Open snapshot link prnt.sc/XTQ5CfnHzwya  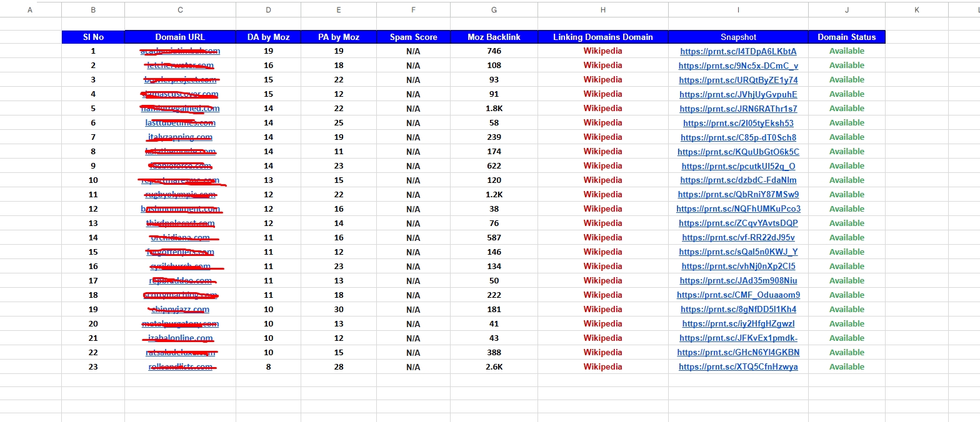(x=738, y=366)
